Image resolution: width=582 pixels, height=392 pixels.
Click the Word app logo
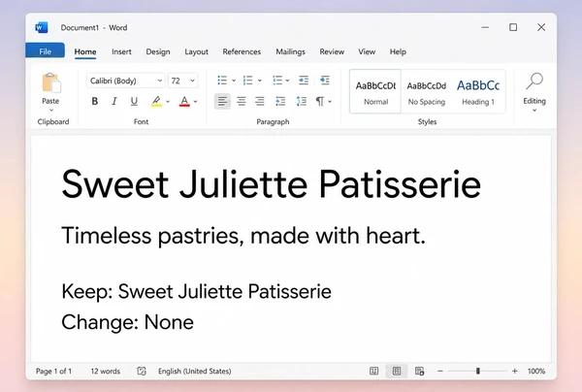click(x=42, y=27)
